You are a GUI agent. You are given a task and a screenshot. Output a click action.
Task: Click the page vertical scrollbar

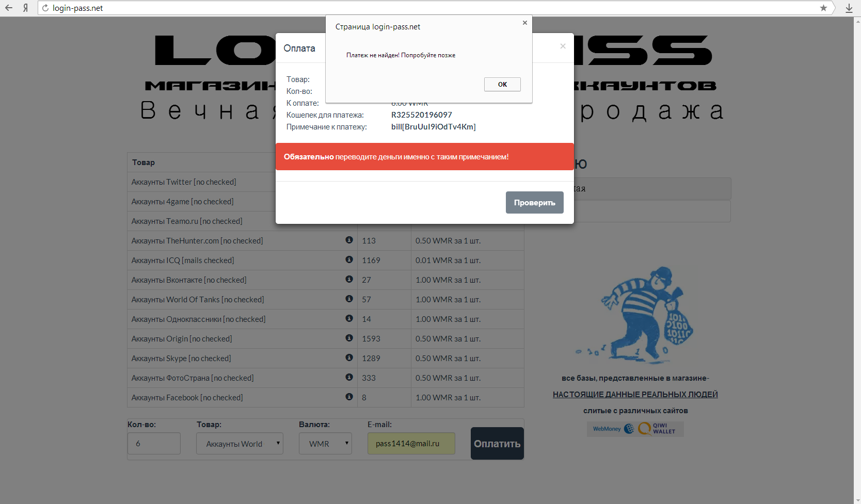click(x=857, y=261)
